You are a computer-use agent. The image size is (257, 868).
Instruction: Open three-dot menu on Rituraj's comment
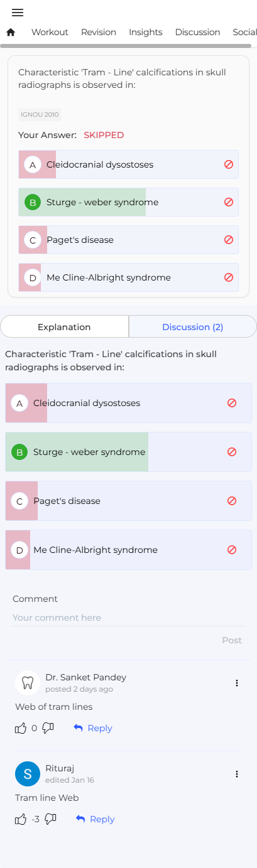point(237,774)
